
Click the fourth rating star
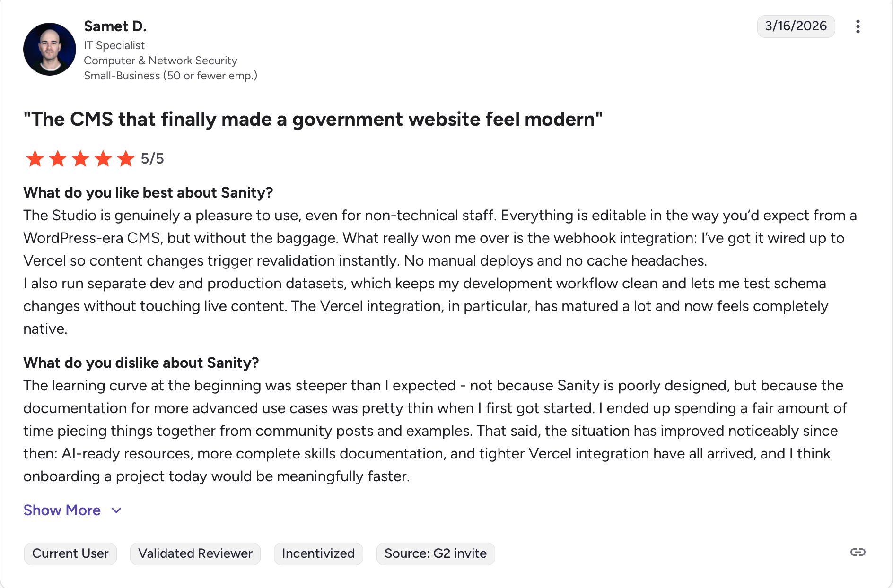(x=103, y=159)
